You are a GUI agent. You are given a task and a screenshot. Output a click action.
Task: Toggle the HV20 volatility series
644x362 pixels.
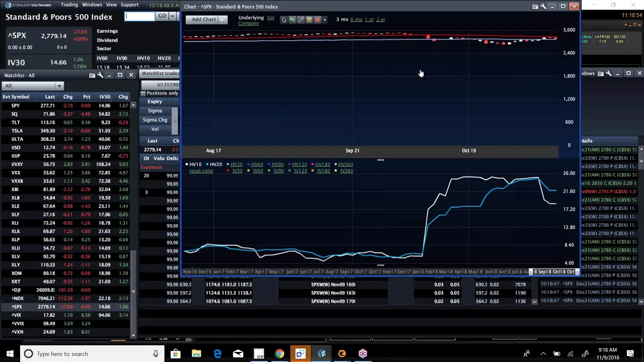(216, 164)
